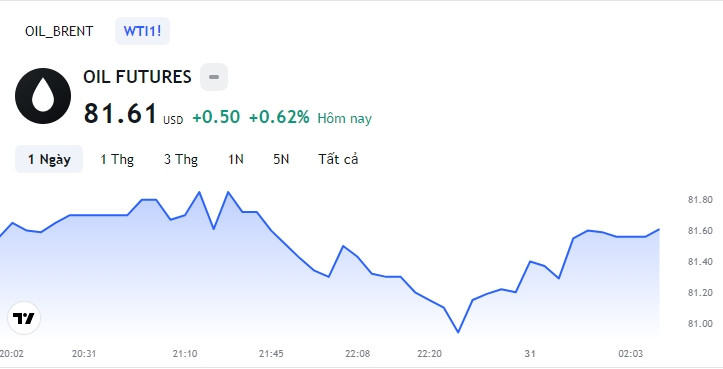Click the 22:08 time axis marker
Image resolution: width=723 pixels, height=369 pixels.
pyautogui.click(x=357, y=354)
